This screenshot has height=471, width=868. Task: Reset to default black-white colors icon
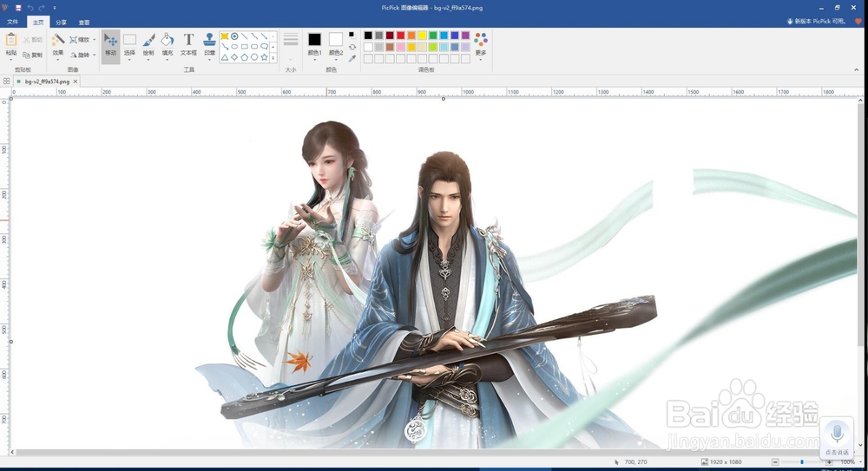point(352,35)
